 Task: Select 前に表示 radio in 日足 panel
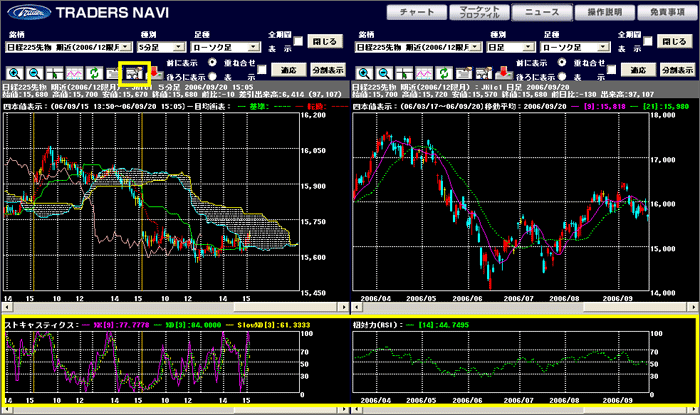562,62
